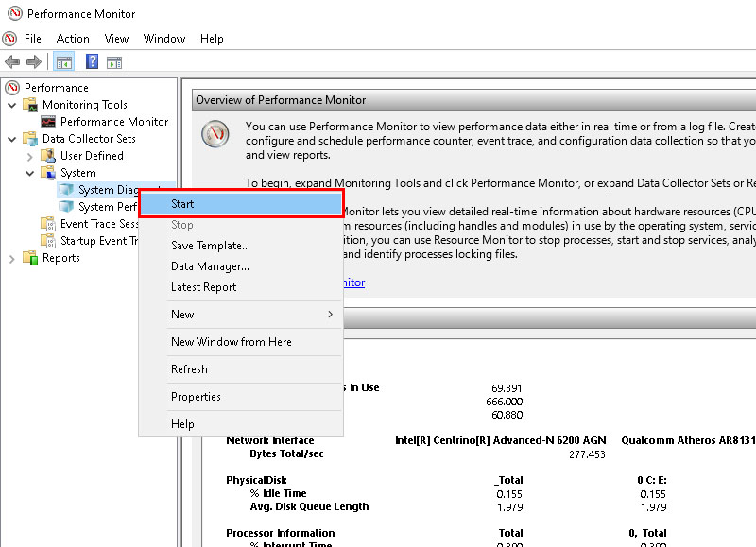Click the User Defined folder icon
This screenshot has width=756, height=547.
48,156
